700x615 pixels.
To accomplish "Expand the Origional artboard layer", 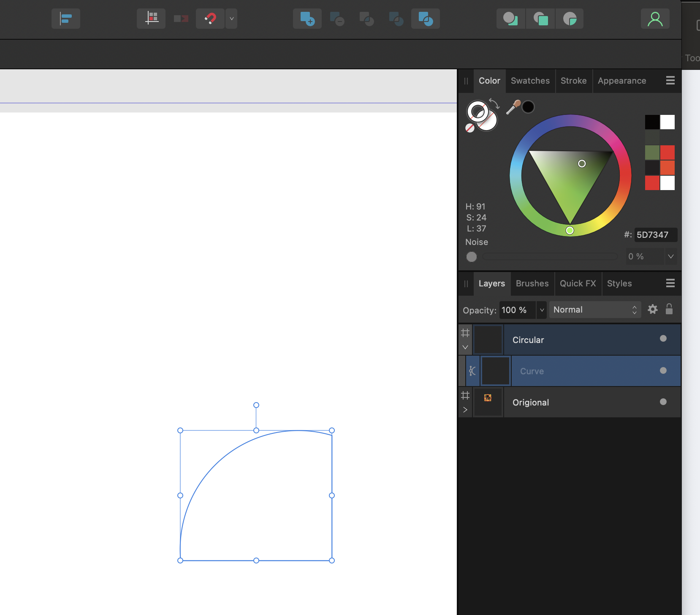I will (x=465, y=410).
